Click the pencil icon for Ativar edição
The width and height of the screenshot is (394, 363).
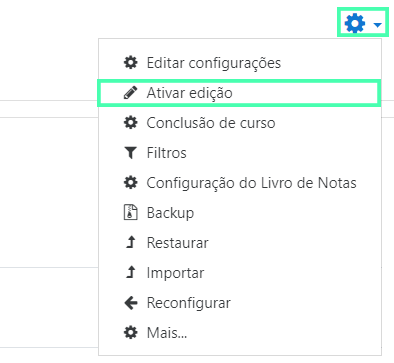pyautogui.click(x=130, y=93)
